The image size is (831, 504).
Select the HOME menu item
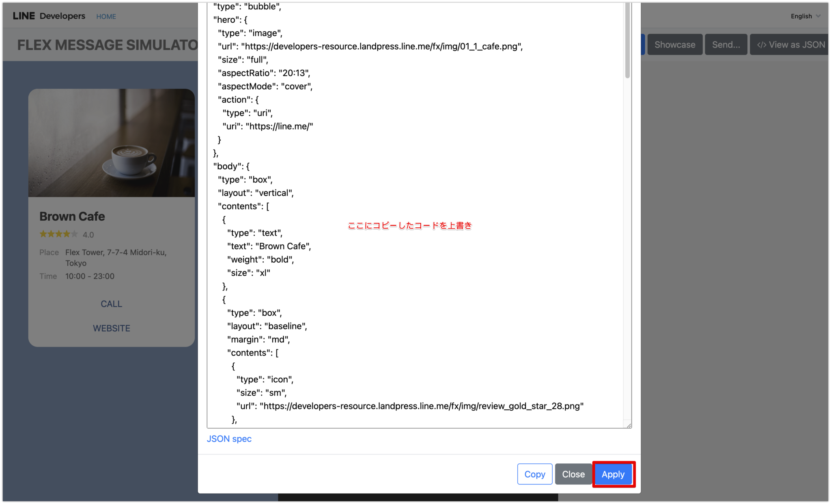[x=106, y=16]
